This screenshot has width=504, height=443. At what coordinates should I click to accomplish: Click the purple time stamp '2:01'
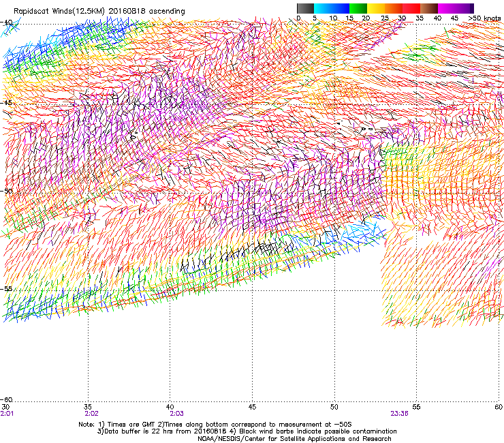coord(7,414)
